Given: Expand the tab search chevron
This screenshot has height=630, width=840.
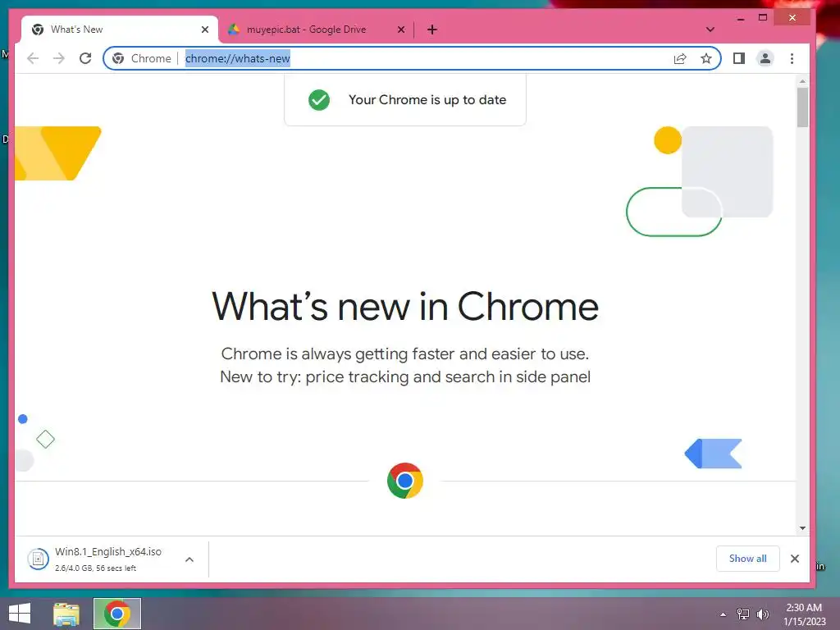Looking at the screenshot, I should [710, 30].
